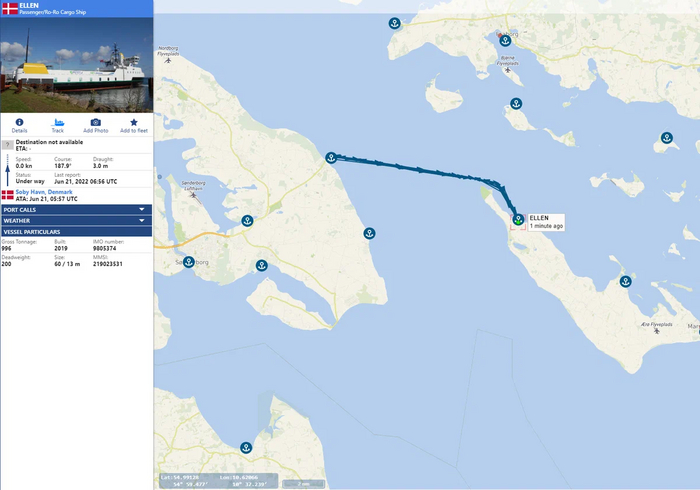The width and height of the screenshot is (700, 490).
Task: Click the ELLEN map tooltip label
Action: 545,221
